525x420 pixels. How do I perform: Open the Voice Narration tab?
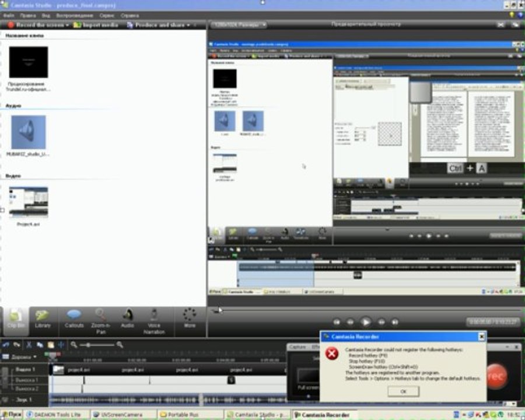[x=154, y=321]
